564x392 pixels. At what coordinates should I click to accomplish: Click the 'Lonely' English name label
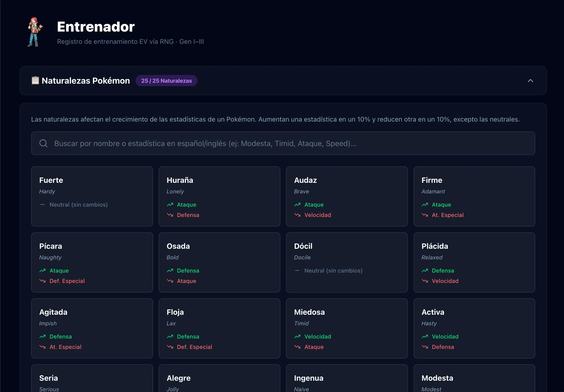click(175, 192)
